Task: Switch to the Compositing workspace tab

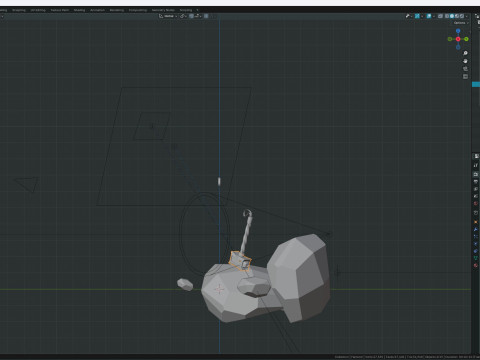Action: click(138, 10)
